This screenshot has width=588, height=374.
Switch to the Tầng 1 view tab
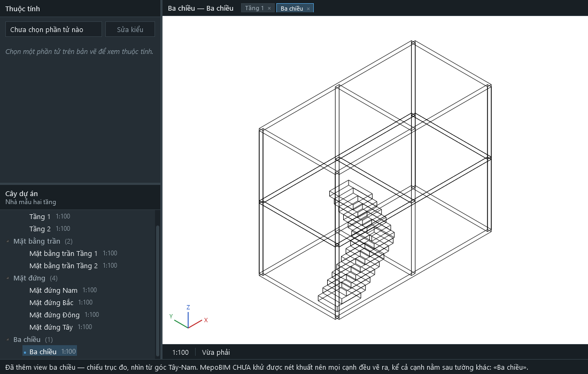tap(258, 8)
